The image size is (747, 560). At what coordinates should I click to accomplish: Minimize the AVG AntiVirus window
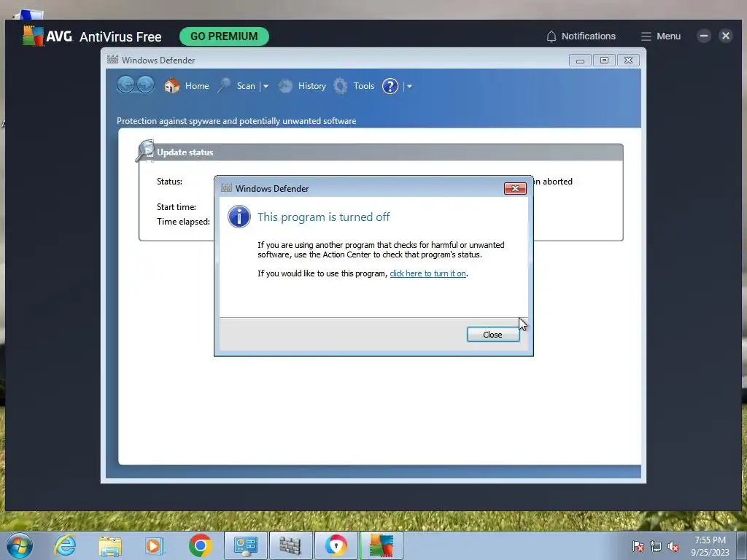(x=704, y=36)
